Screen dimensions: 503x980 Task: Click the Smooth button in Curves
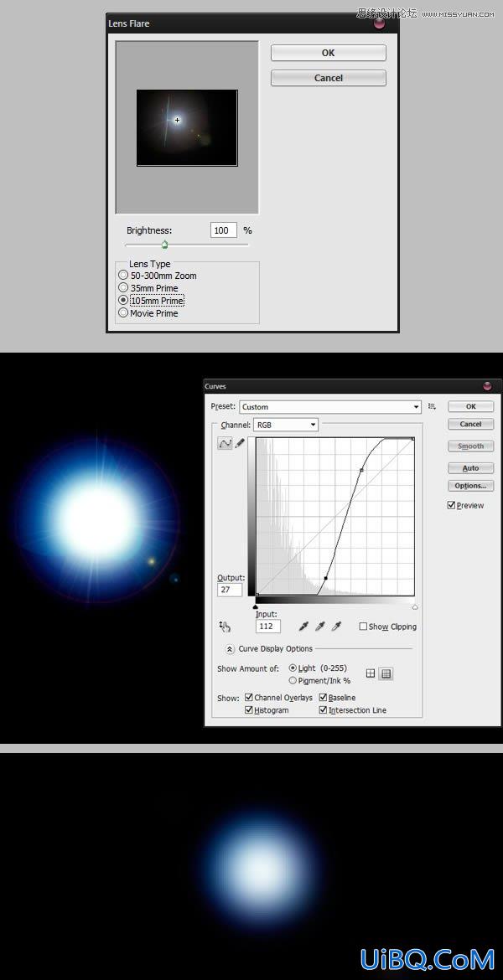471,446
